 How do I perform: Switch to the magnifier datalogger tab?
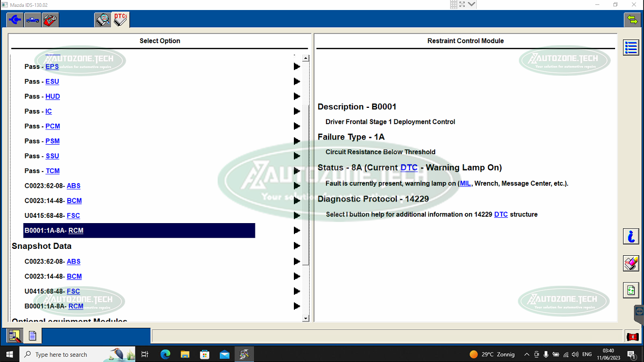pos(103,20)
